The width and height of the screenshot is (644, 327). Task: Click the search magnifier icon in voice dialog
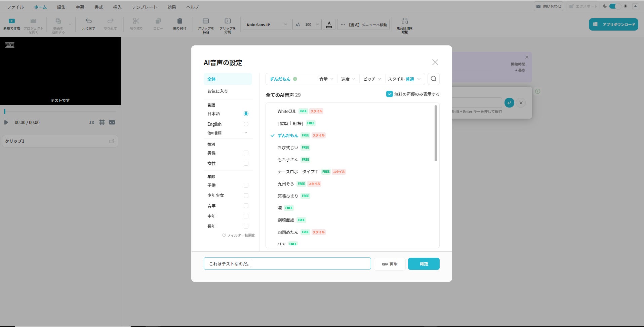(x=434, y=79)
